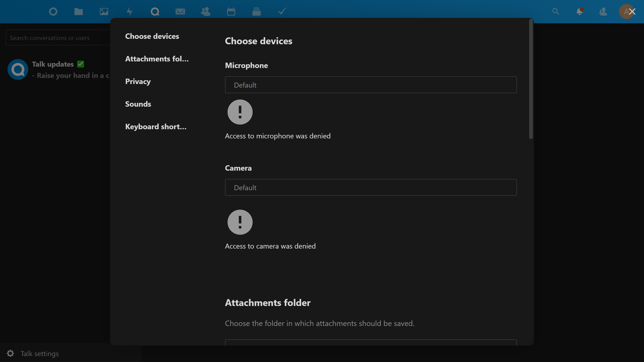Image resolution: width=644 pixels, height=362 pixels.
Task: Open the Files app icon
Action: pos(79,12)
